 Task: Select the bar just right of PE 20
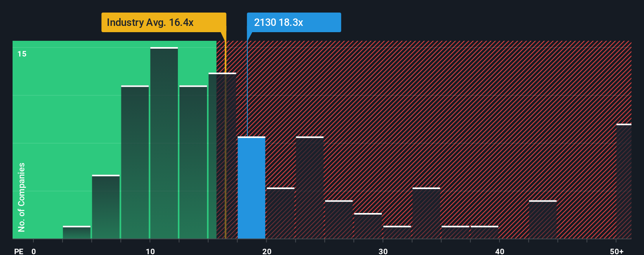pyautogui.click(x=280, y=213)
